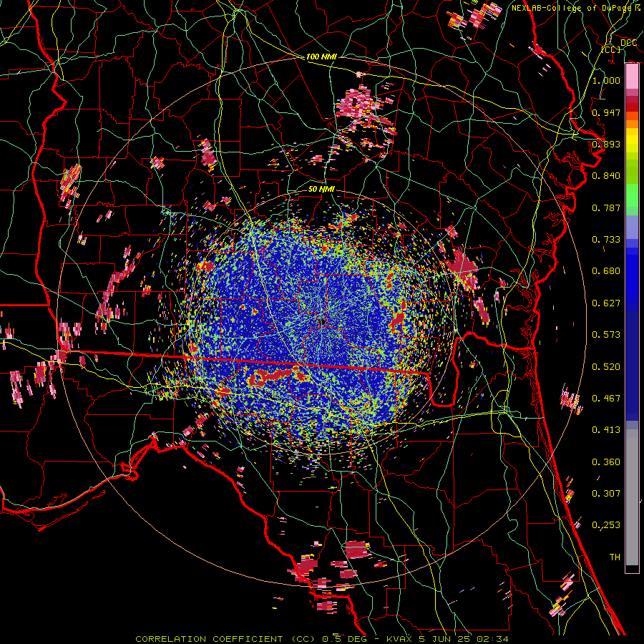Click the 0.787 legend value
The height and width of the screenshot is (644, 644).
pos(606,208)
